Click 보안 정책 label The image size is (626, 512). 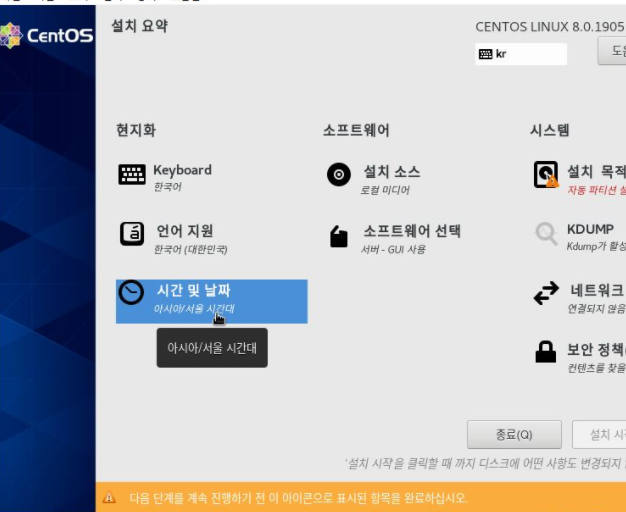[x=596, y=349]
